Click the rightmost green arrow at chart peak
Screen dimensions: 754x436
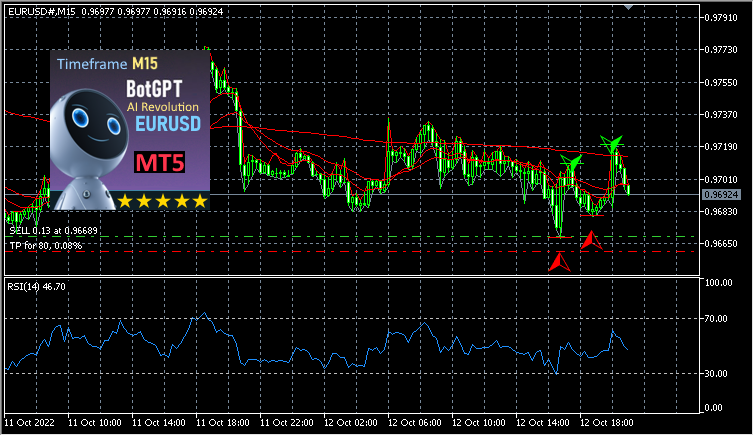pyautogui.click(x=612, y=144)
